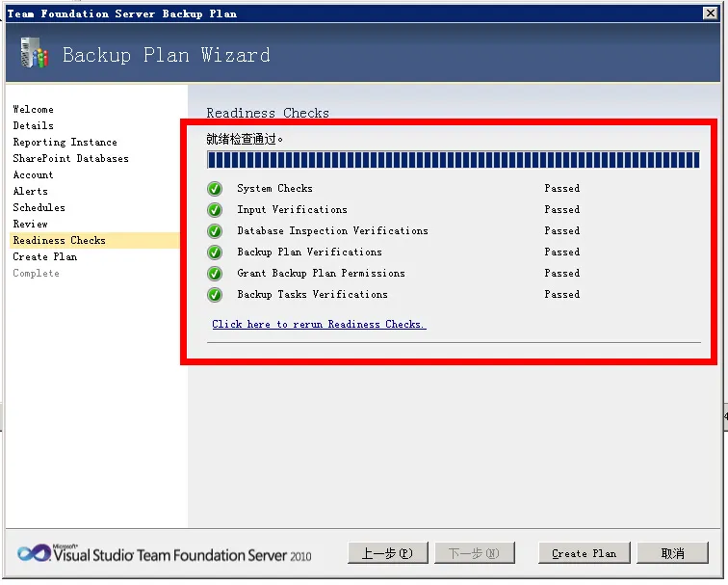Close the Backup Plan dialog window
The width and height of the screenshot is (728, 585).
(711, 13)
